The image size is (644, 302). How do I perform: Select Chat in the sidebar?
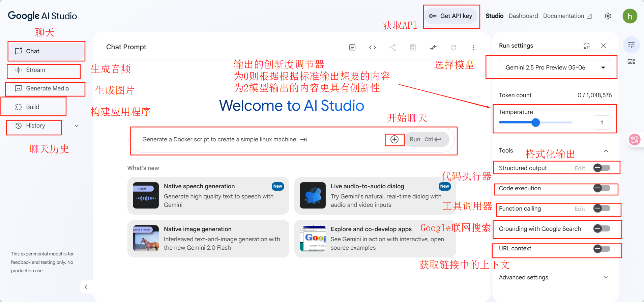click(46, 51)
